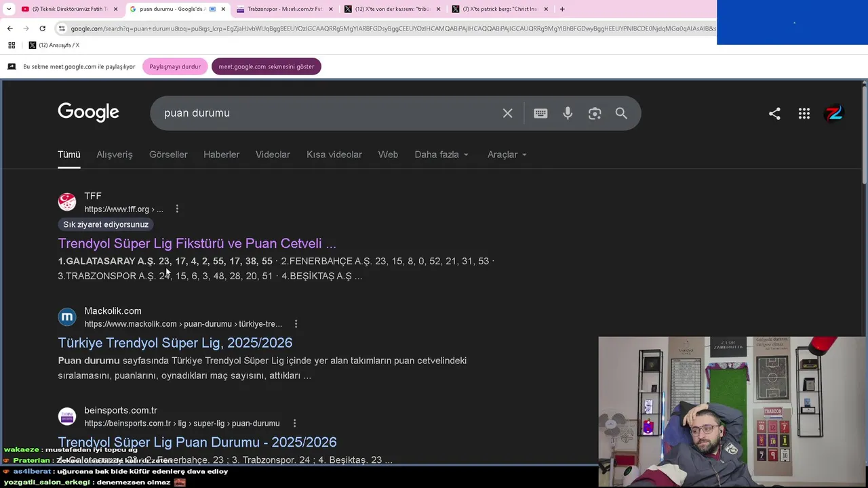Focus the browser address bar URL
Image resolution: width=868 pixels, height=488 pixels.
click(392, 28)
